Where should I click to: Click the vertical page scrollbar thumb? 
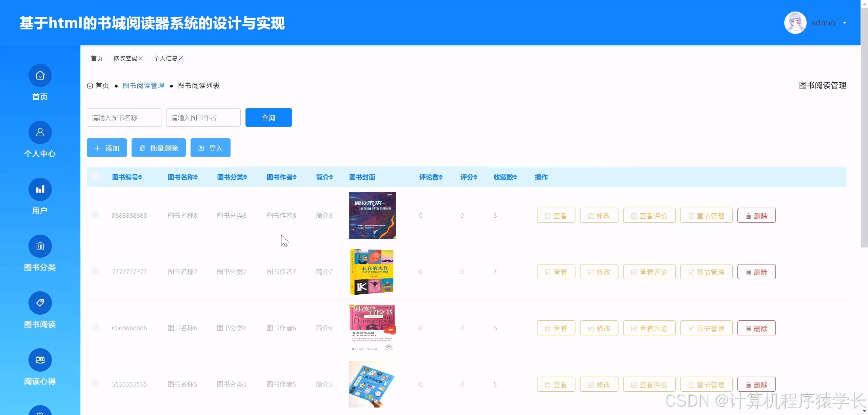pos(864,127)
